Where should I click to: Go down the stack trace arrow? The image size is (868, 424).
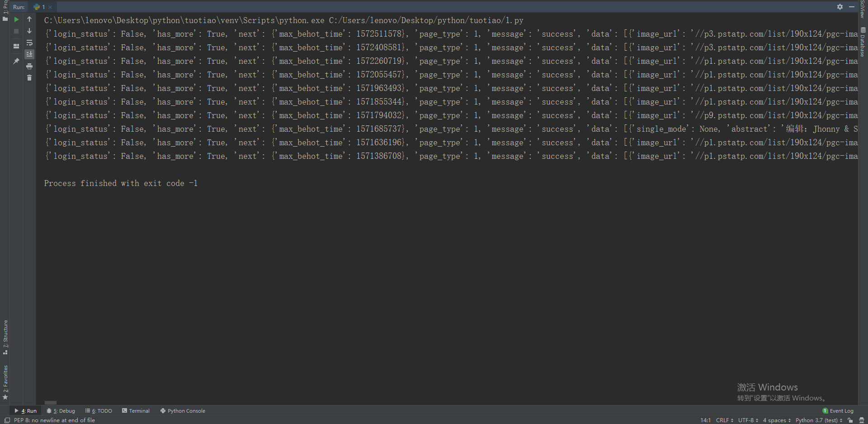[x=29, y=31]
